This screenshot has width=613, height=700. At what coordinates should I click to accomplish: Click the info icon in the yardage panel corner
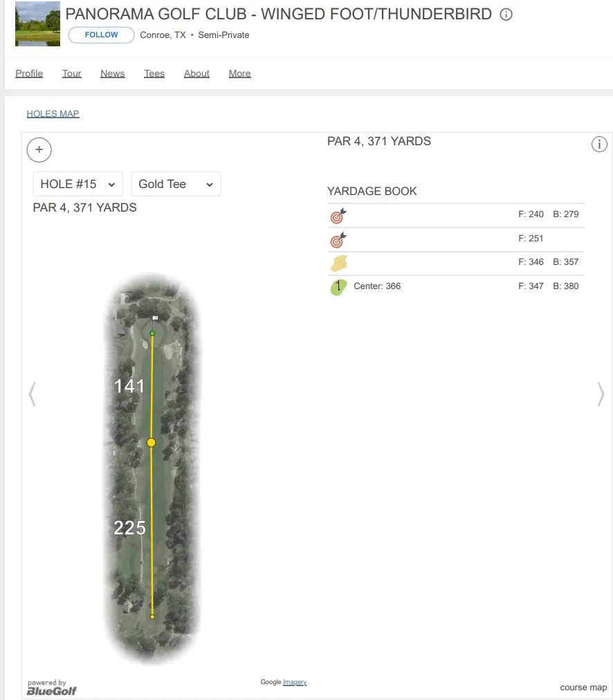[x=599, y=144]
